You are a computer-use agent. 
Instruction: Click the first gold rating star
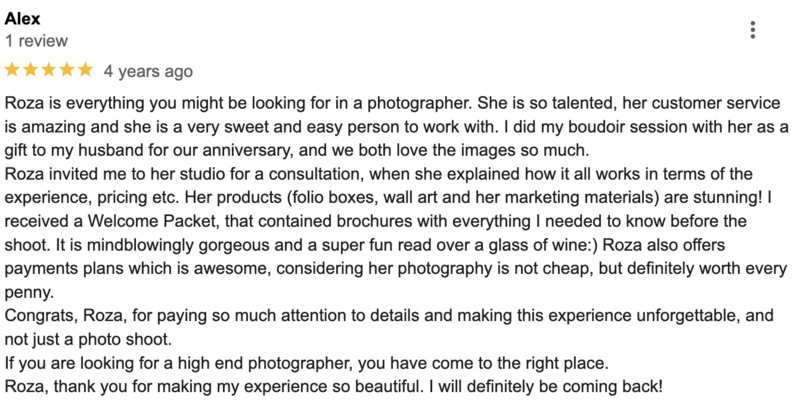pos(12,69)
